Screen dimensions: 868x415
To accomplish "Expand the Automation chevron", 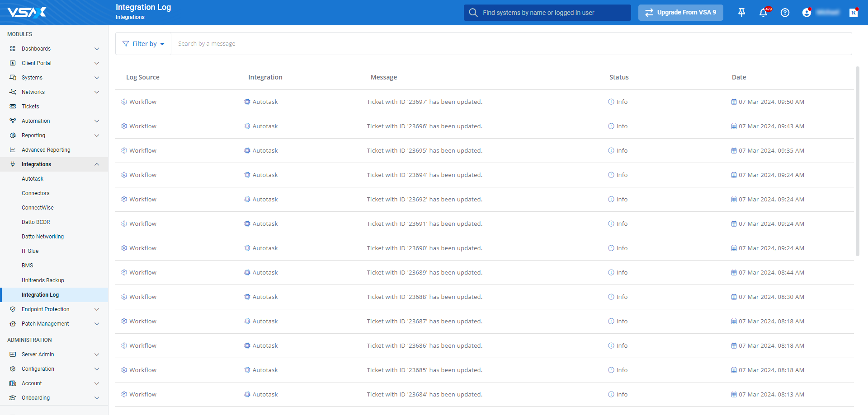I will (x=97, y=121).
